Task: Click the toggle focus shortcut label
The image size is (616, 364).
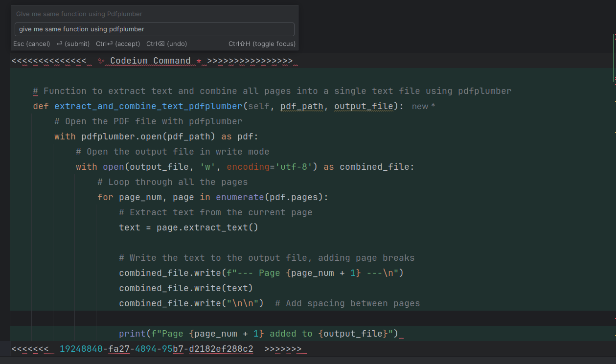Action: [x=262, y=44]
